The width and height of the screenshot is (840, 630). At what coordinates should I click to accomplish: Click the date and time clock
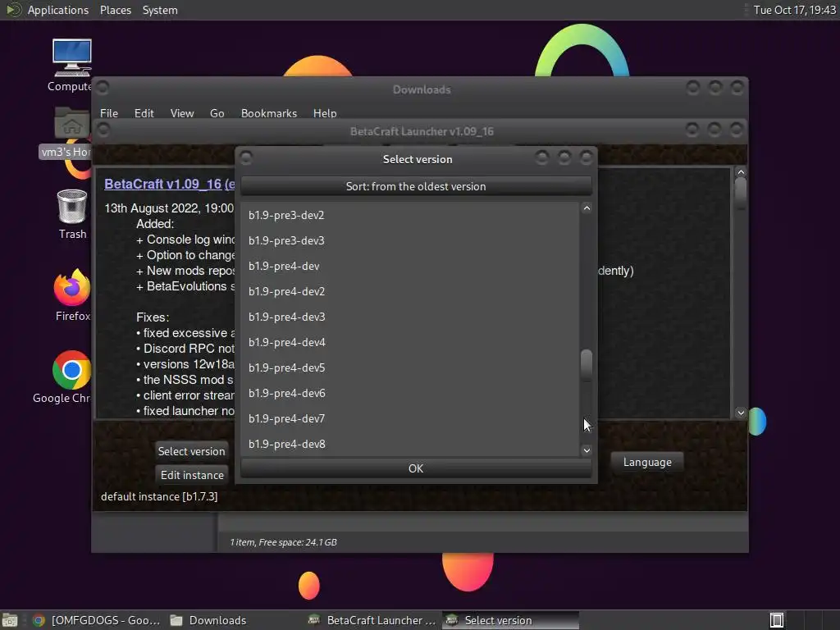click(x=794, y=10)
